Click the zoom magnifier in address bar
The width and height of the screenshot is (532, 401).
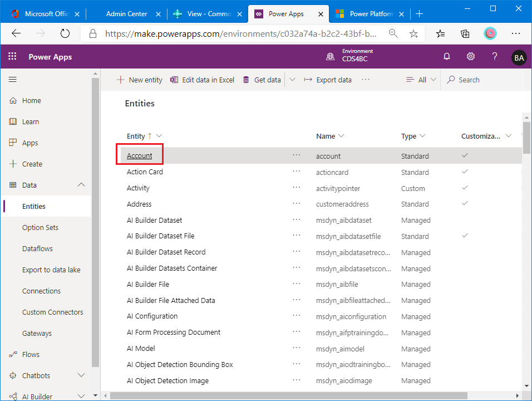click(393, 33)
